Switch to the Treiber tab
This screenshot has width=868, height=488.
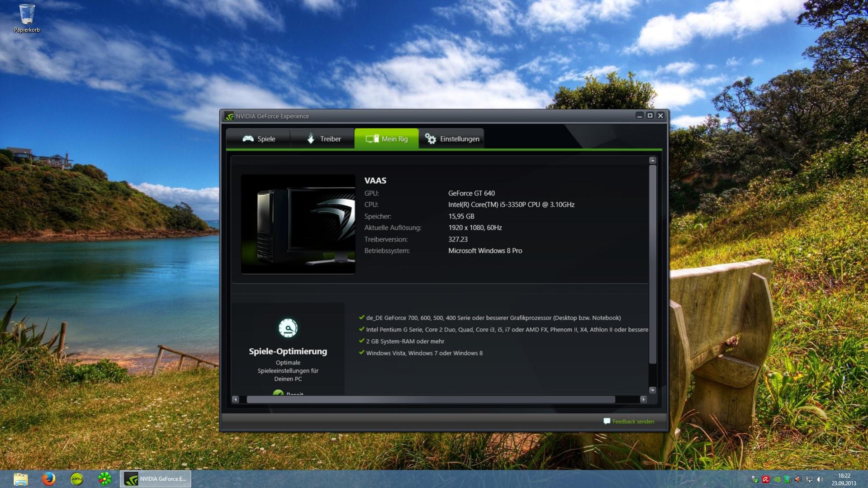tap(323, 139)
